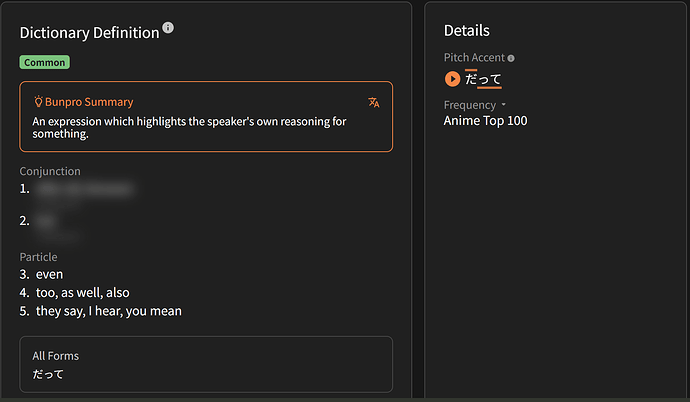Click the Bunpro Summary title
This screenshot has width=690, height=402.
click(x=89, y=102)
